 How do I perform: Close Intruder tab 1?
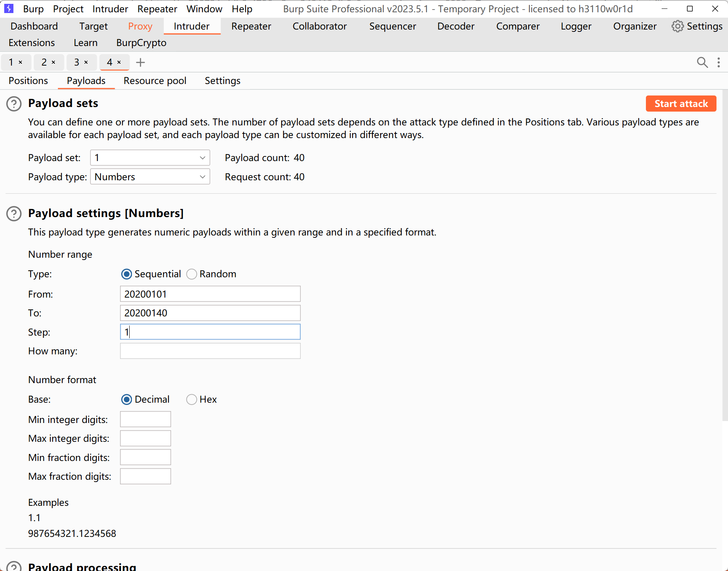(21, 62)
